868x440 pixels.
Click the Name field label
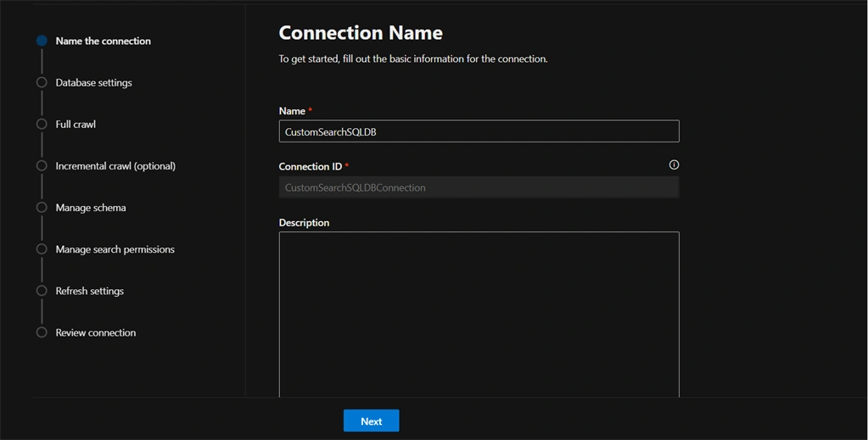click(x=292, y=111)
